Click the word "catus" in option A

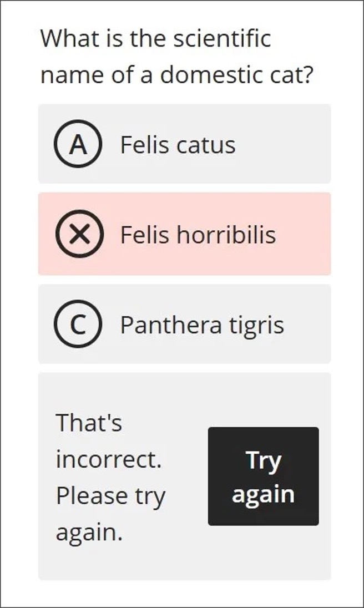pyautogui.click(x=206, y=145)
